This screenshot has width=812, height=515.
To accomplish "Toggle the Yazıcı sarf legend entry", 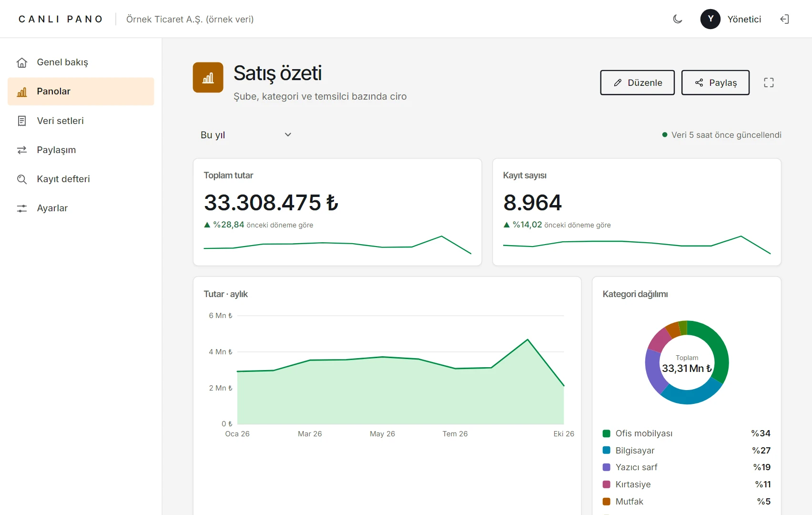I will [687, 467].
